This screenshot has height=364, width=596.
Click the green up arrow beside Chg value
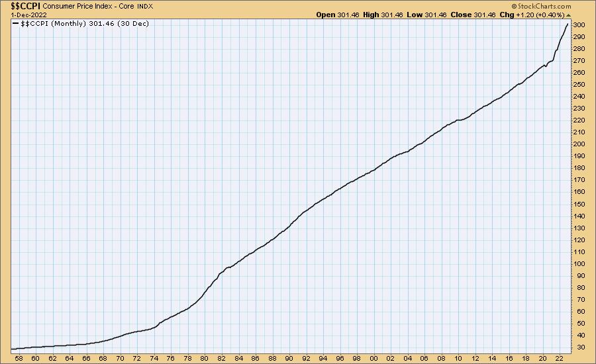568,15
